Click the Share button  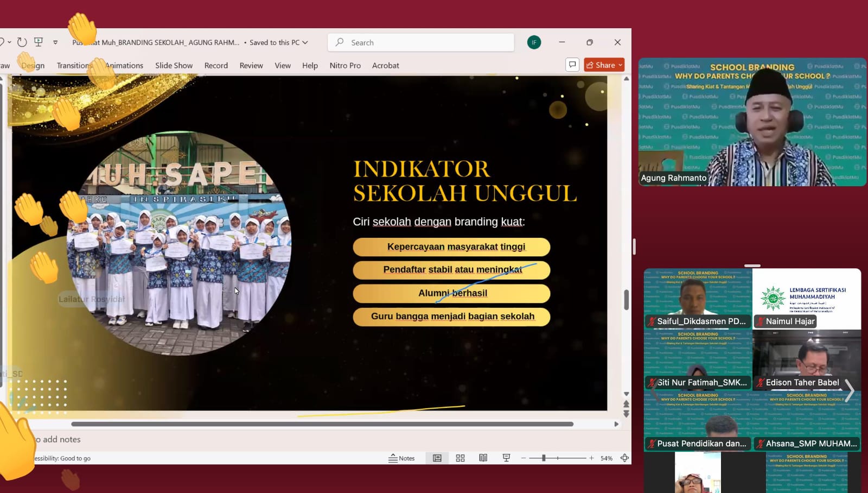[x=604, y=65]
